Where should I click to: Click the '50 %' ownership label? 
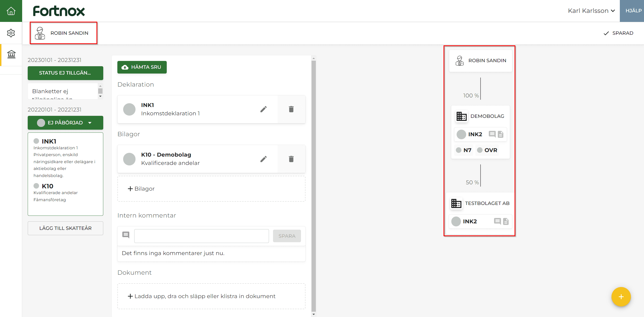click(472, 182)
